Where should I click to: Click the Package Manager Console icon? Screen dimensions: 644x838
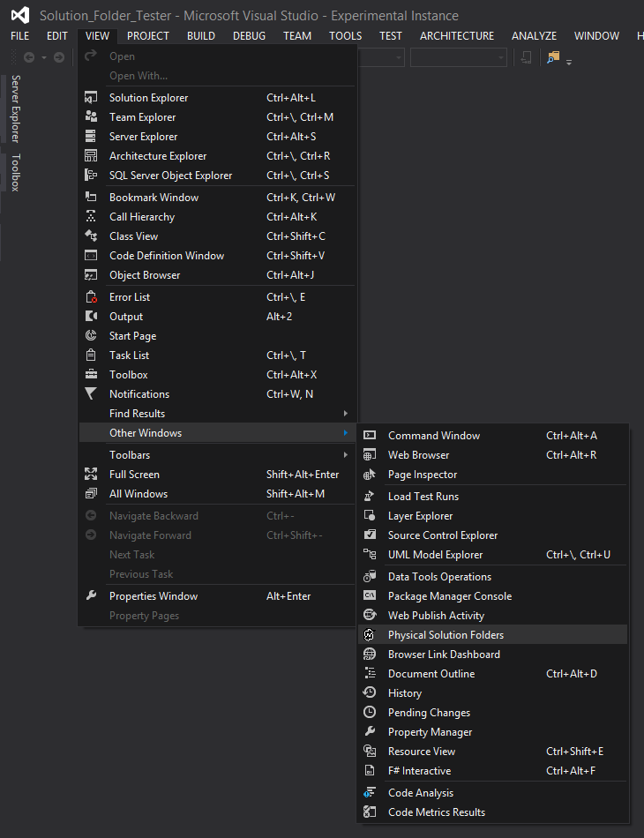pos(370,596)
